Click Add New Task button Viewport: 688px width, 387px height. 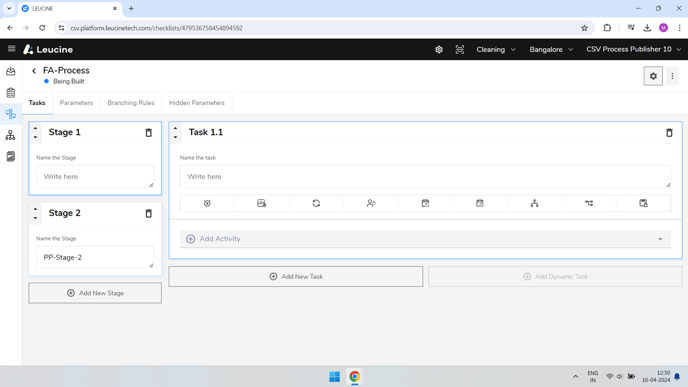pos(296,276)
